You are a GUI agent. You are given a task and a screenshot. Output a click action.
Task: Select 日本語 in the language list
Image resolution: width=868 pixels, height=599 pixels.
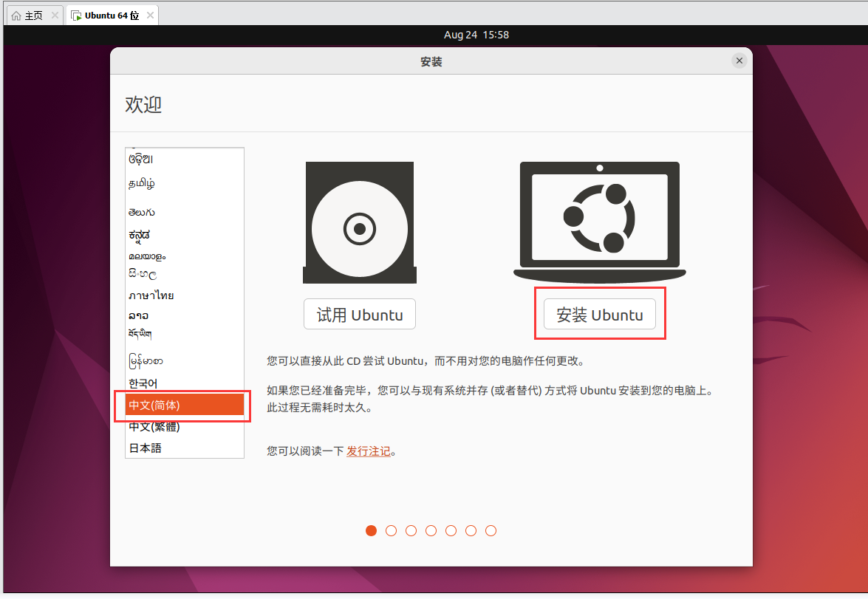click(185, 448)
